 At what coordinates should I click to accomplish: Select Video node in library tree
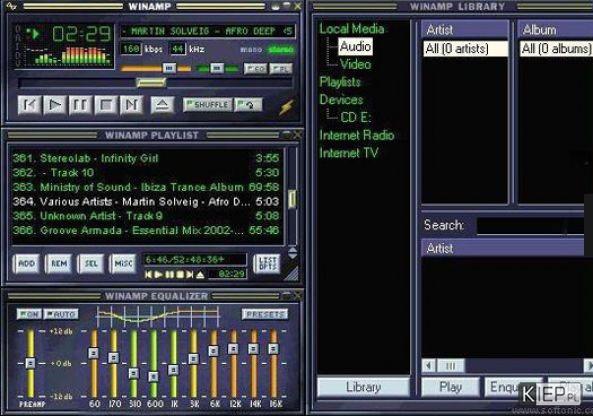coord(355,64)
